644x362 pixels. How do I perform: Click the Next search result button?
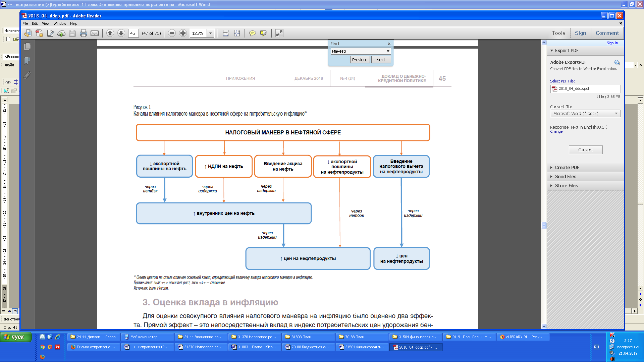(x=380, y=60)
